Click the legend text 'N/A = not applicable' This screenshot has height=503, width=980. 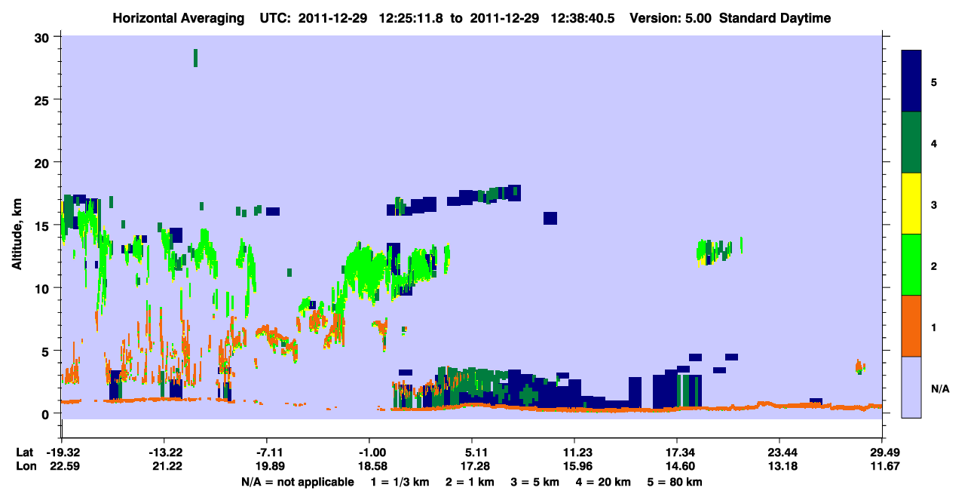tap(297, 482)
